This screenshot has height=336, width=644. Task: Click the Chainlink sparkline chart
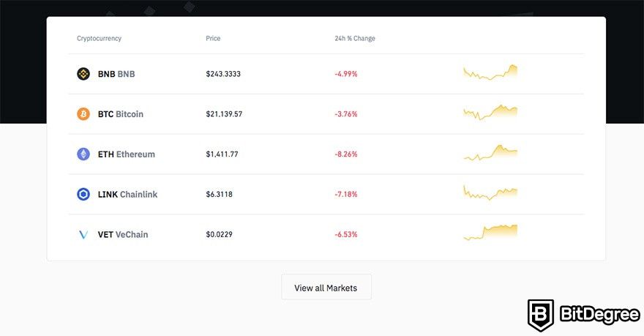point(490,193)
